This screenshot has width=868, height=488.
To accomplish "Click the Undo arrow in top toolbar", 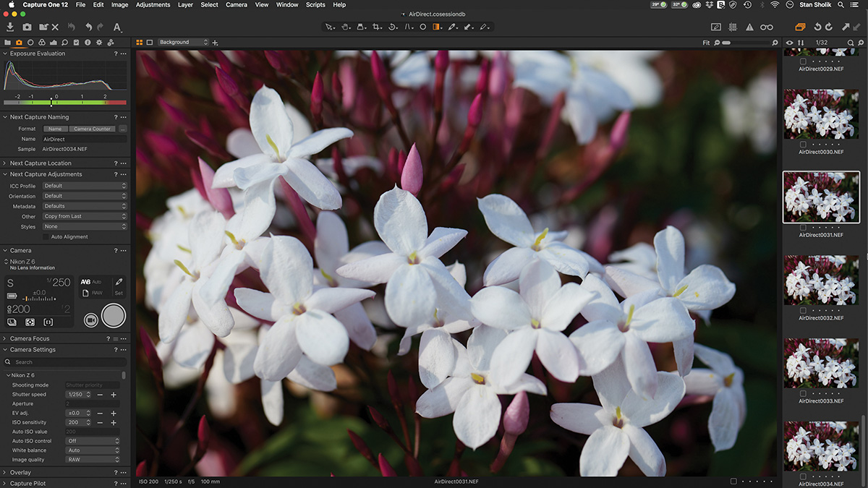I will [88, 27].
